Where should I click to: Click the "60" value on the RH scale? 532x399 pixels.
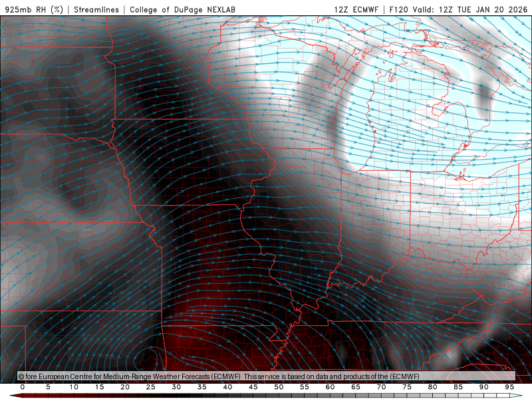[x=330, y=387]
